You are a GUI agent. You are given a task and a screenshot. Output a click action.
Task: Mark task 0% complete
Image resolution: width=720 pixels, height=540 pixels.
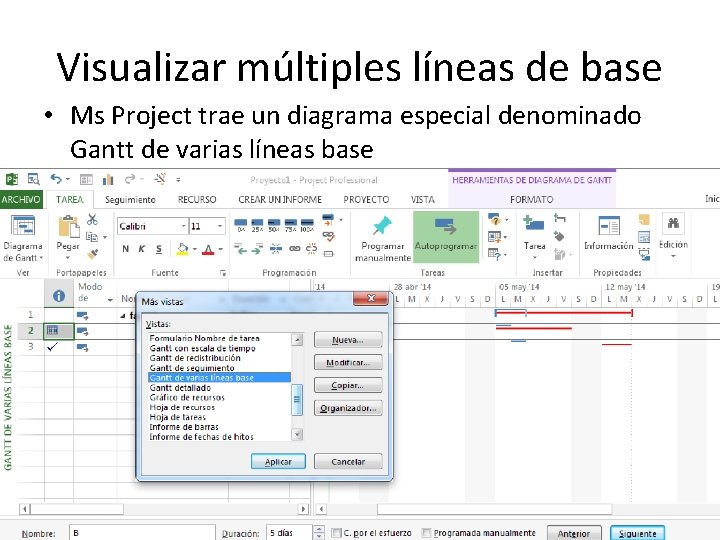point(241,225)
